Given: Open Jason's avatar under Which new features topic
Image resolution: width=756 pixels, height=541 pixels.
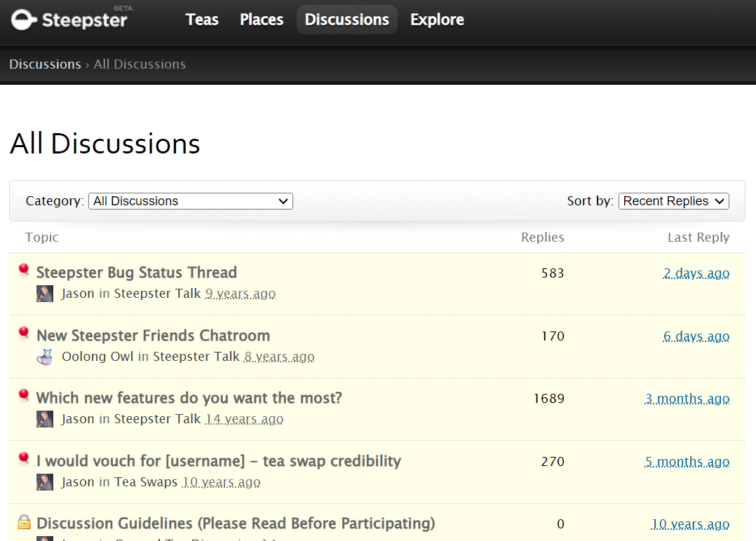Looking at the screenshot, I should tap(45, 419).
